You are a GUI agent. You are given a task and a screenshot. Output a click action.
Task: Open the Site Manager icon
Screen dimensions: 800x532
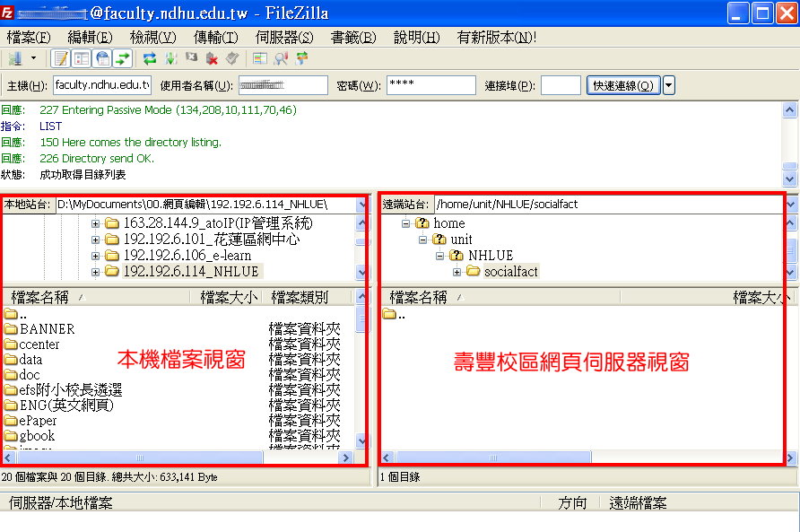coord(15,58)
